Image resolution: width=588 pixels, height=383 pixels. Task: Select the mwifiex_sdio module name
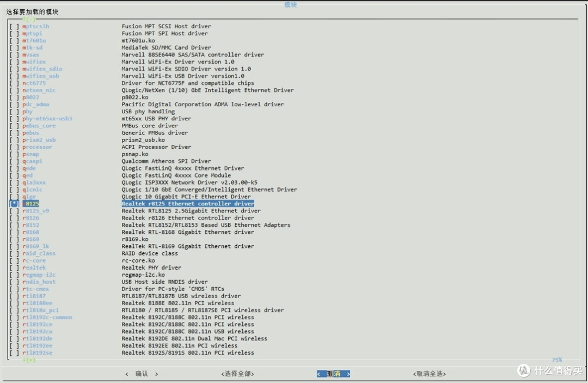coord(42,69)
